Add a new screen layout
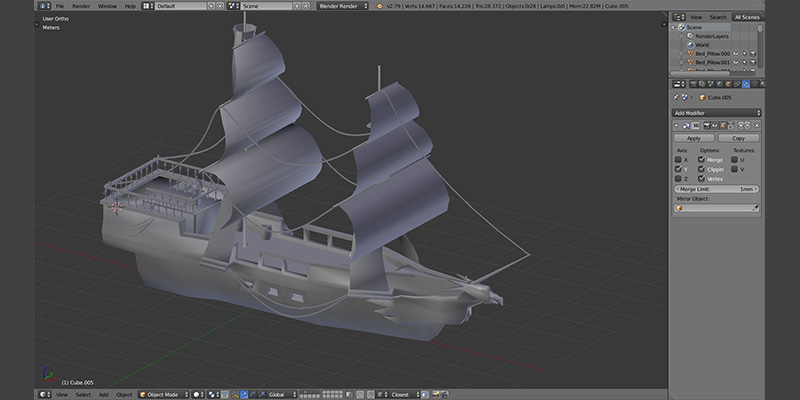Screen dimensions: 800x400 (212, 6)
